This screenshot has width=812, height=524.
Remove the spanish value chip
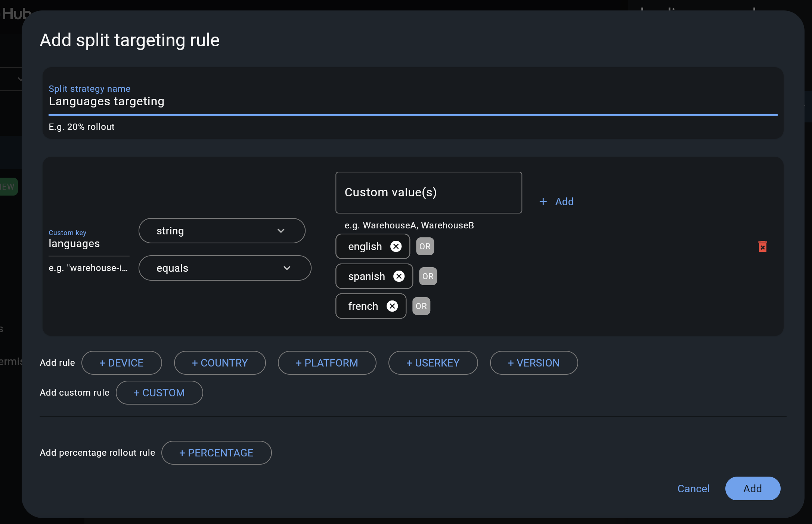tap(399, 276)
